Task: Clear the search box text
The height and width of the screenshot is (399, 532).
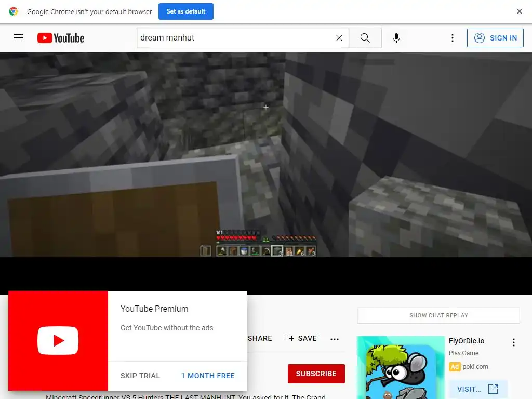Action: point(339,38)
